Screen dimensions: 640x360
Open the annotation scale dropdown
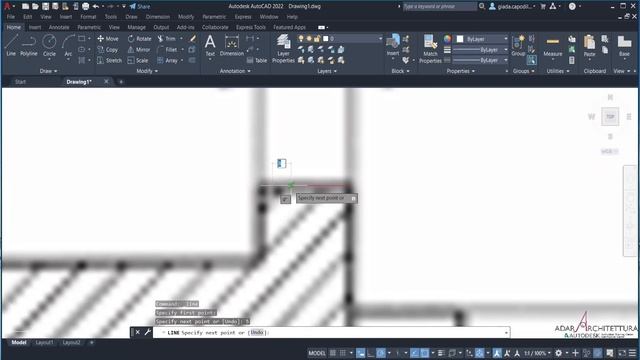coord(537,353)
